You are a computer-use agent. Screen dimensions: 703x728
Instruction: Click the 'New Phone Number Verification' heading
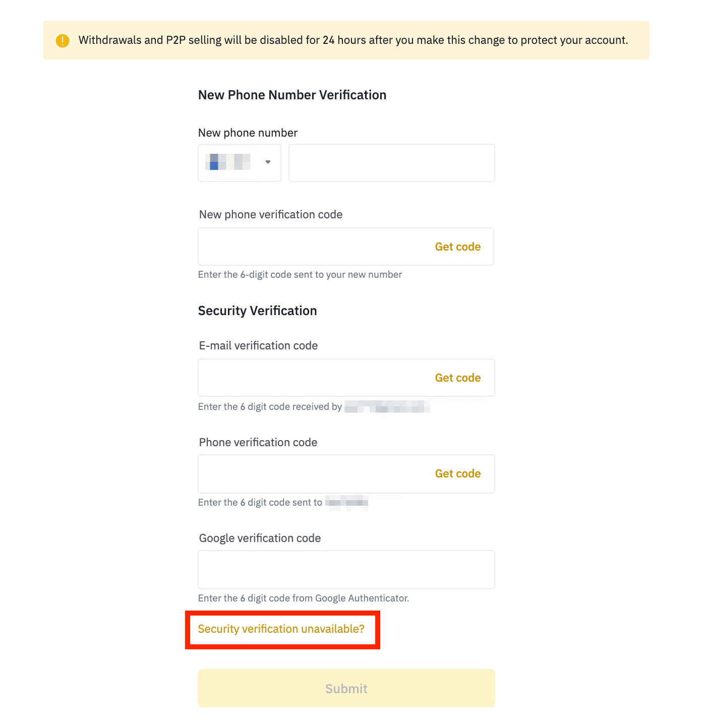[292, 95]
